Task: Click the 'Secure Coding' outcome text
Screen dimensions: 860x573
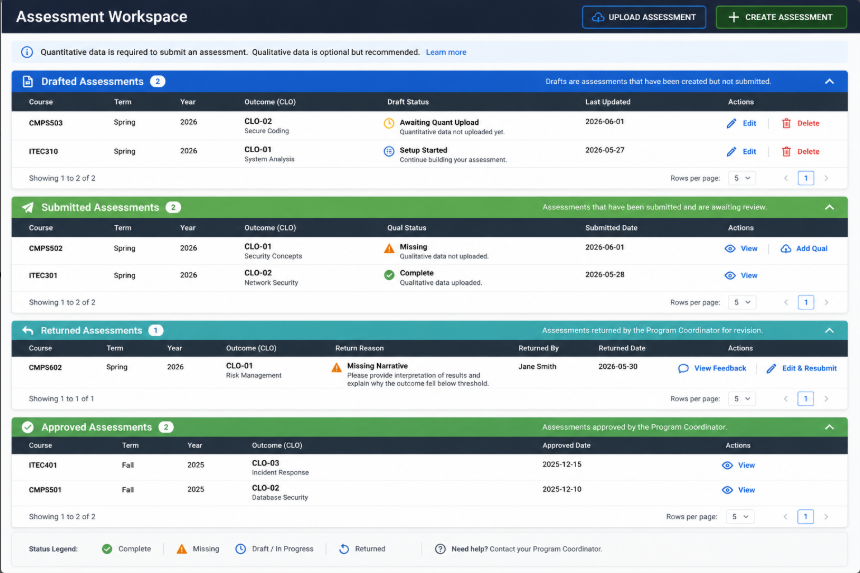Action: tap(267, 131)
